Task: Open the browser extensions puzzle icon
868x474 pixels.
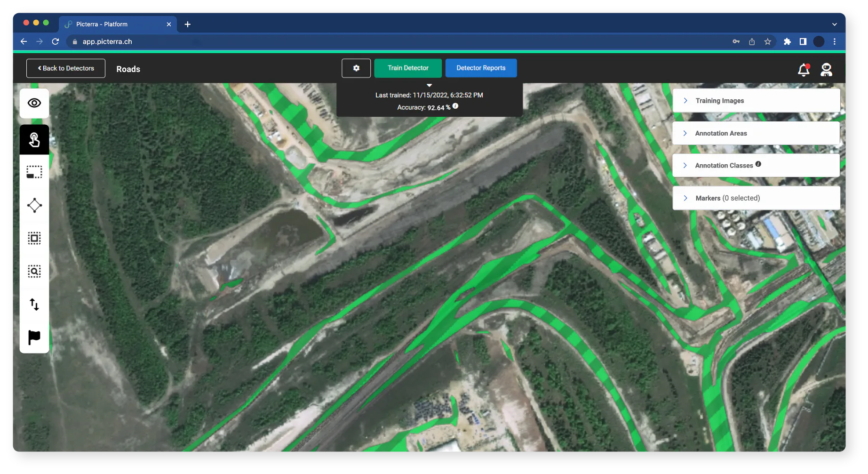Action: click(x=787, y=41)
